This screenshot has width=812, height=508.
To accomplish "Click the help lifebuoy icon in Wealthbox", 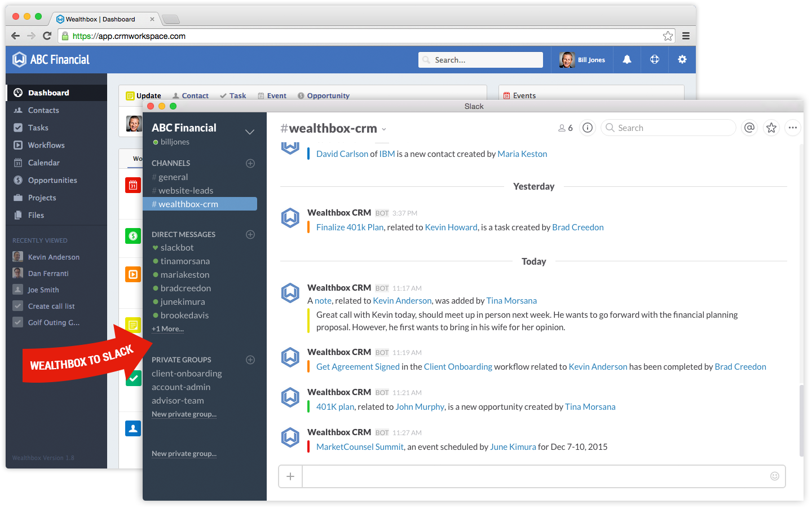I will pyautogui.click(x=655, y=59).
